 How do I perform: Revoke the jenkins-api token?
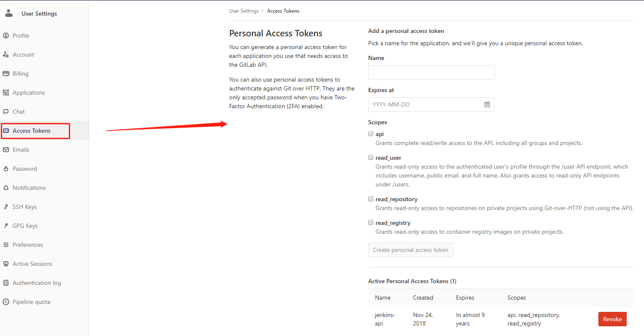click(612, 319)
